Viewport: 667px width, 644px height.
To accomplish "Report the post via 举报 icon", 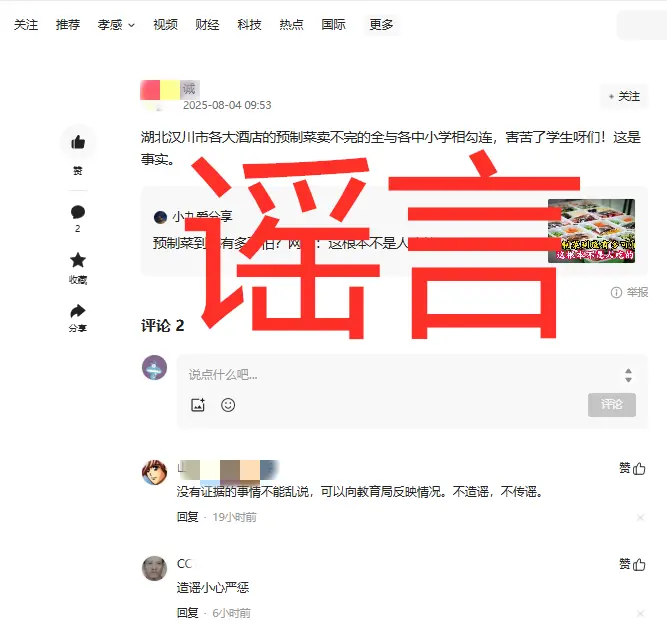I will [629, 292].
